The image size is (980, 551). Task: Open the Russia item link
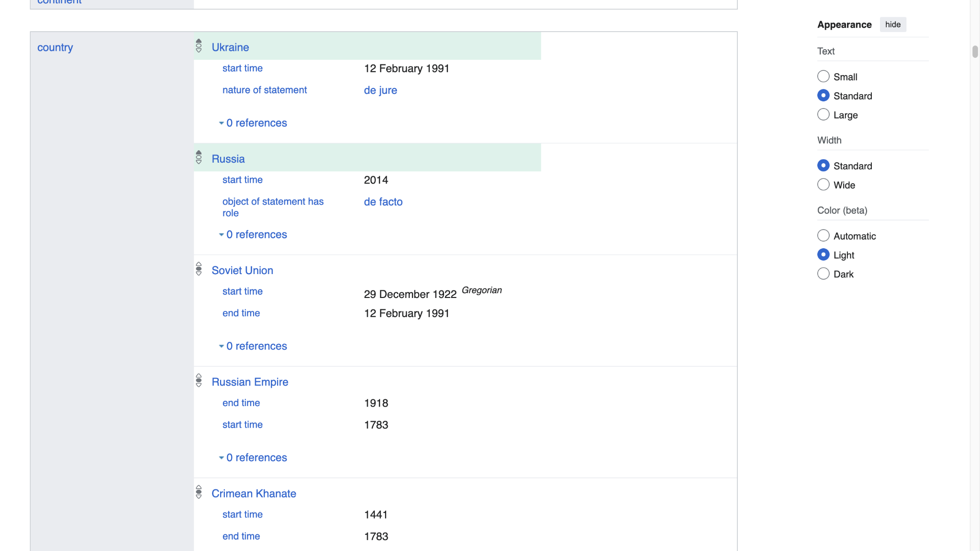(228, 159)
